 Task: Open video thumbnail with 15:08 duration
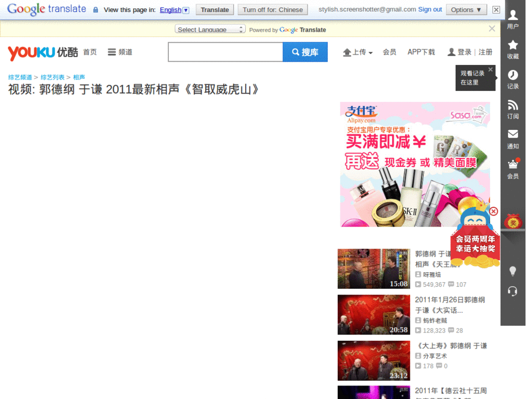point(374,269)
